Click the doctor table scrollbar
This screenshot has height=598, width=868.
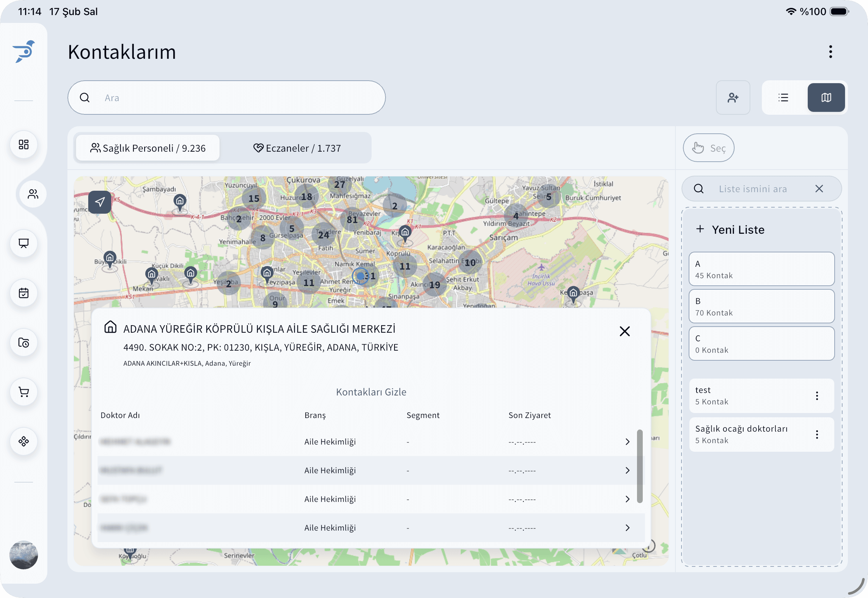(640, 466)
